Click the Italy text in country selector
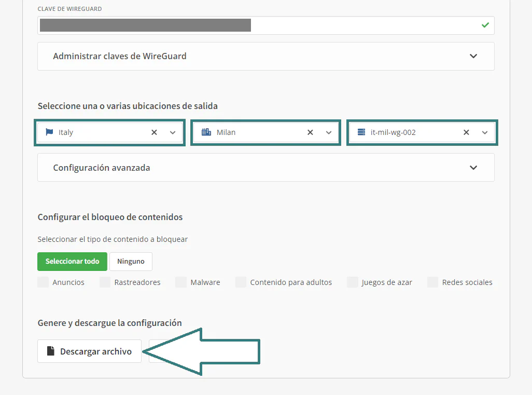532x395 pixels. (x=66, y=132)
